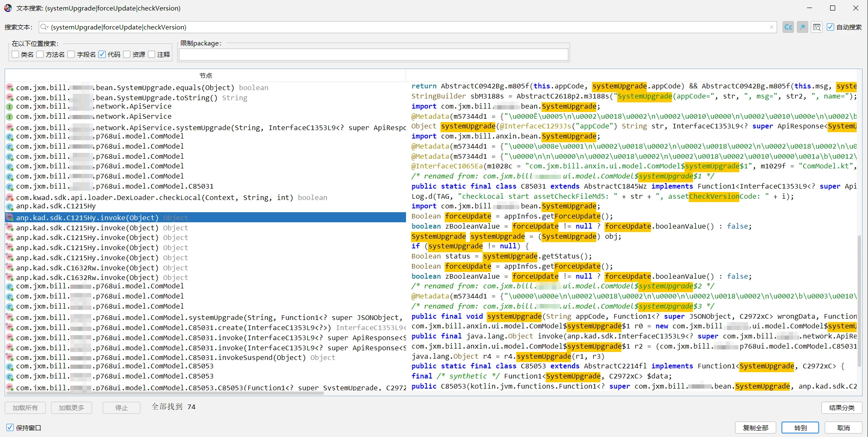
Task: Select the DexLoader.checkLocal(Context, String, int) result row
Action: (x=205, y=197)
